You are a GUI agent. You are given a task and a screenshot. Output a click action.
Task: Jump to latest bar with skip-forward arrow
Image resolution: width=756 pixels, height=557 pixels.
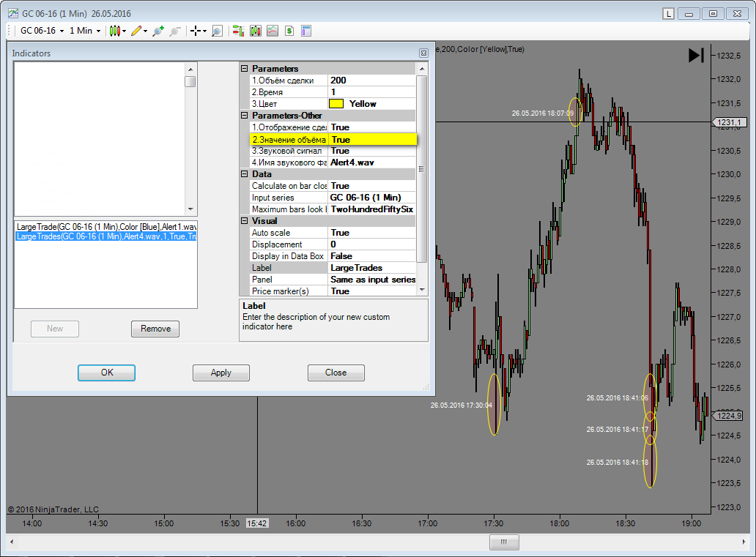coord(696,56)
